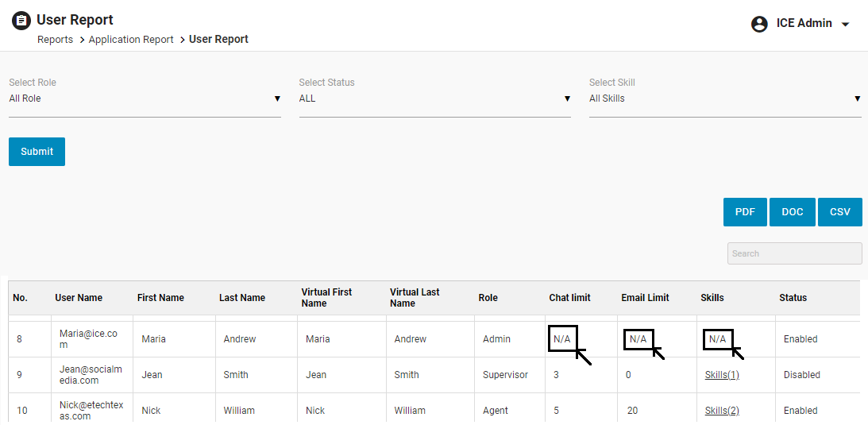Click the User Report clipboard icon

click(21, 21)
